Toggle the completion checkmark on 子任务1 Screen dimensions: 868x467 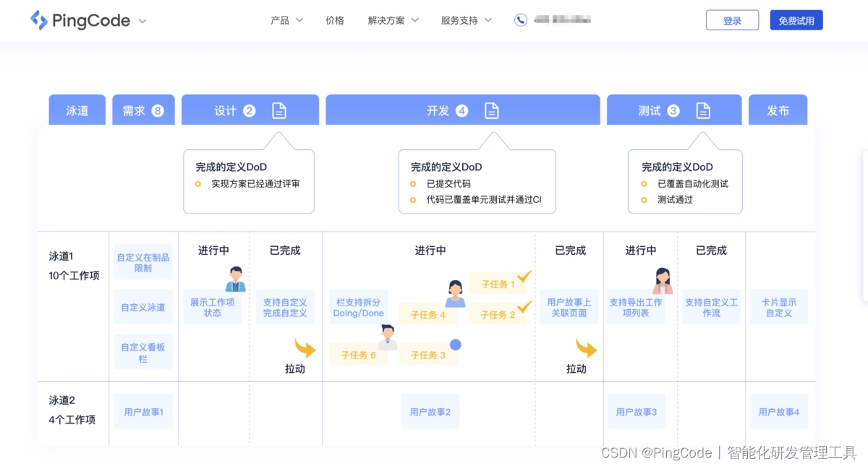(524, 277)
